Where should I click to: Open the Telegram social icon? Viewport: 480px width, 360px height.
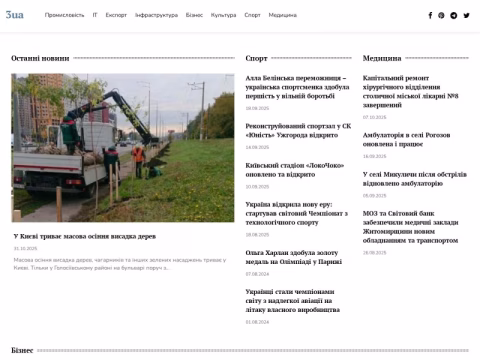(x=454, y=15)
